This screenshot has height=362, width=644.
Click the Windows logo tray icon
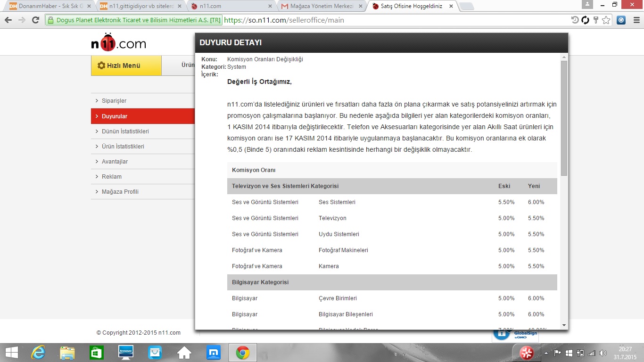tap(569, 353)
